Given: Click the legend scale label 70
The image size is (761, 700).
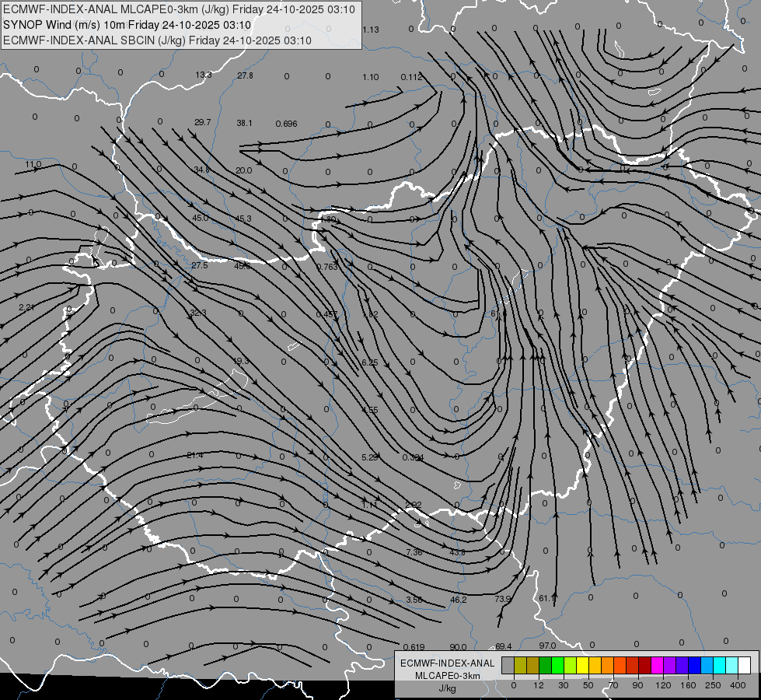Looking at the screenshot, I should 613,685.
